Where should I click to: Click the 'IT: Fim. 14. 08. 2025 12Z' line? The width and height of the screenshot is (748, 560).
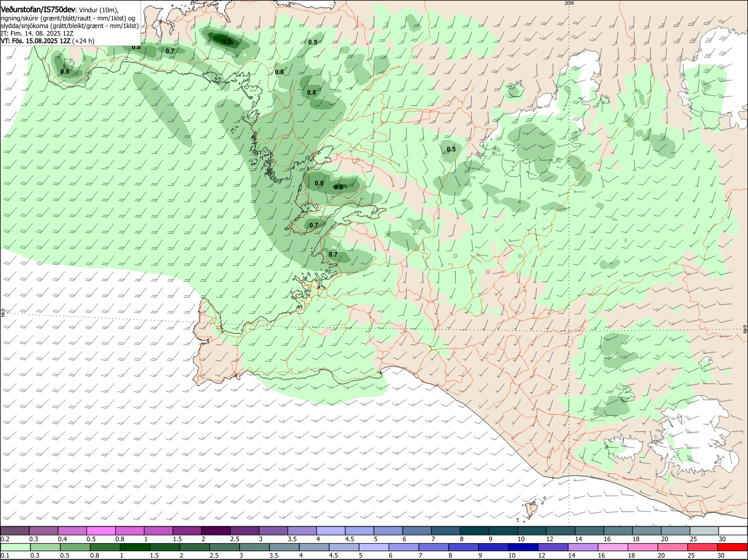37,33
